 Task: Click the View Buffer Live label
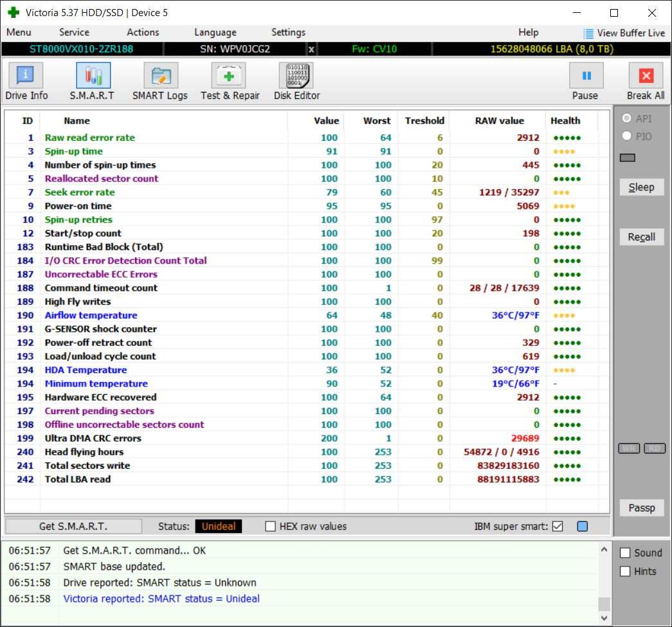pos(631,33)
